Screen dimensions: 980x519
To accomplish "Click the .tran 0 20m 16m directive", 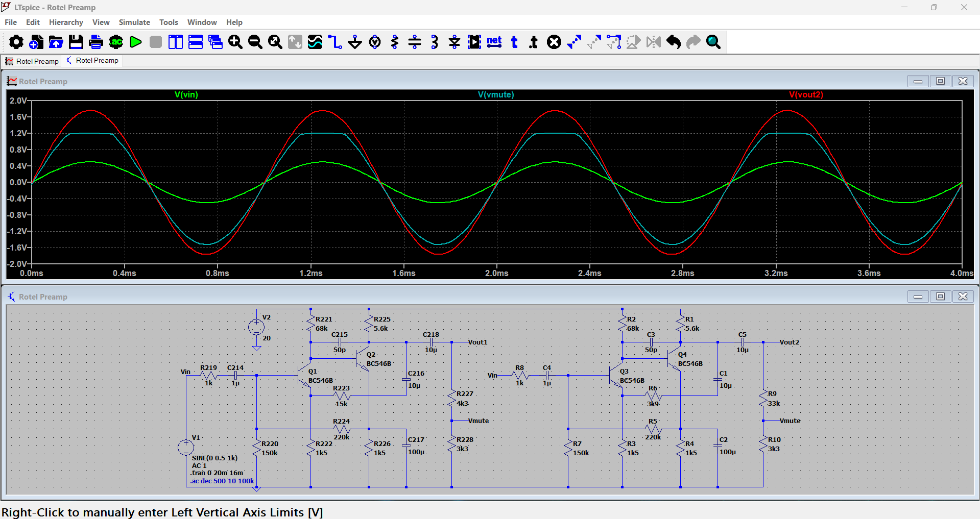I will (x=217, y=473).
